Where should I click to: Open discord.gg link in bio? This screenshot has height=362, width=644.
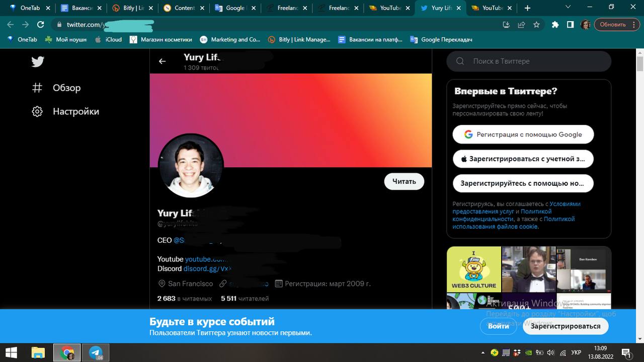pos(207,269)
